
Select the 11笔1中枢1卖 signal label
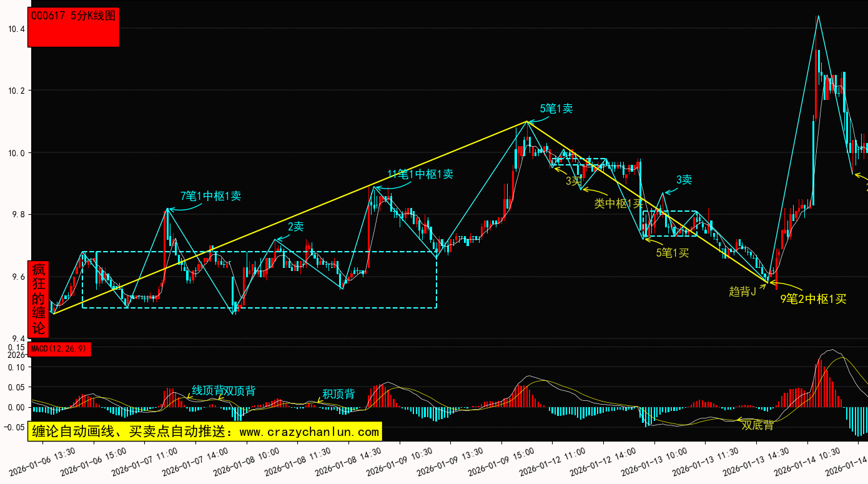pyautogui.click(x=420, y=174)
